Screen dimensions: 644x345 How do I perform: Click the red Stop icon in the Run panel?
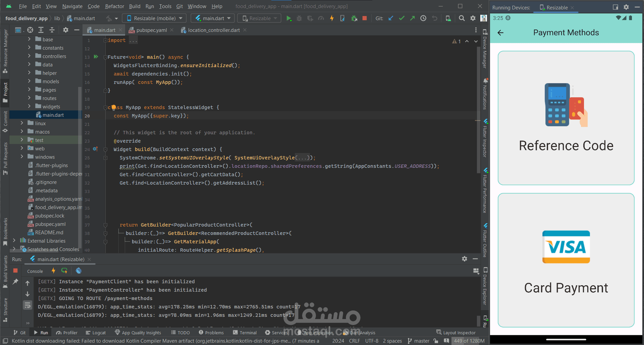tap(15, 270)
